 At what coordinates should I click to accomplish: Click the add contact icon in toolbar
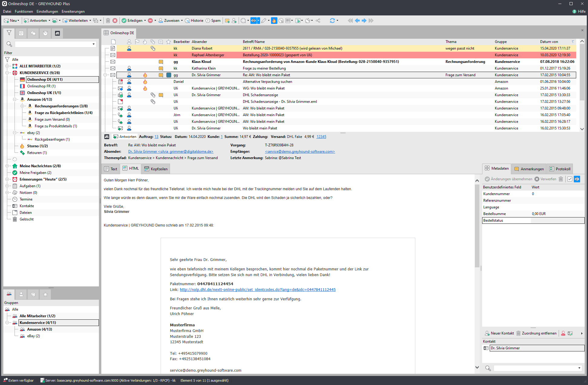[x=234, y=21]
